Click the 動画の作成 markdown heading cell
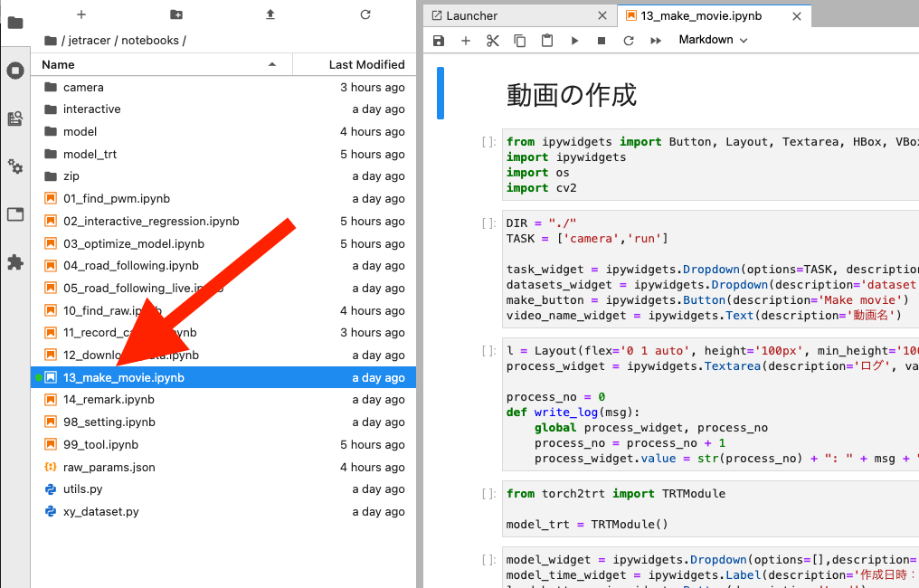Image resolution: width=919 pixels, height=588 pixels. 572,95
